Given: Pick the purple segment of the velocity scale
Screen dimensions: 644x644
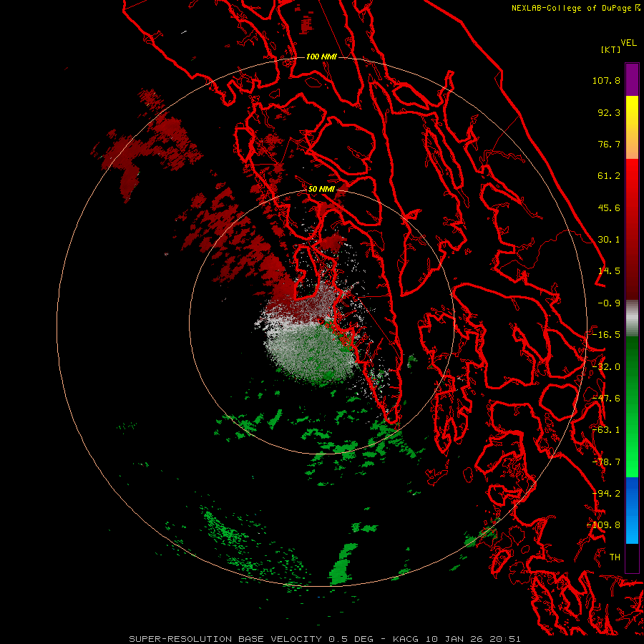Looking at the screenshot, I should pos(632,79).
